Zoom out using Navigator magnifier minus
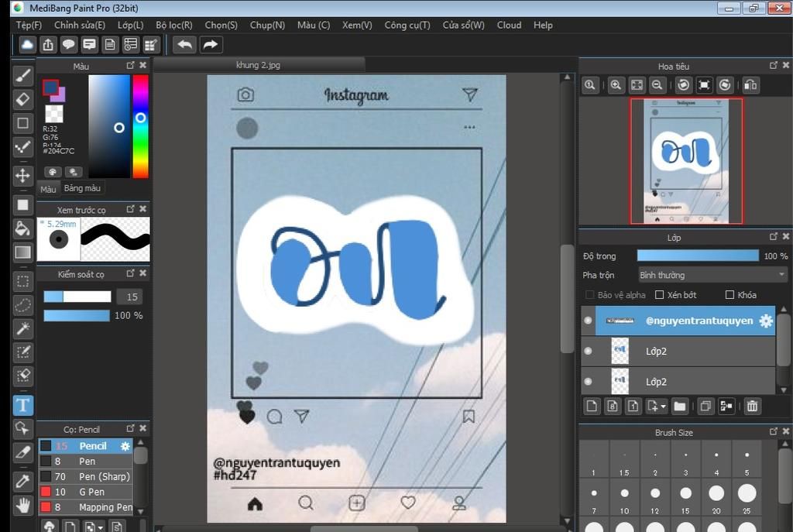Viewport: 793px width, 532px height. (x=657, y=85)
